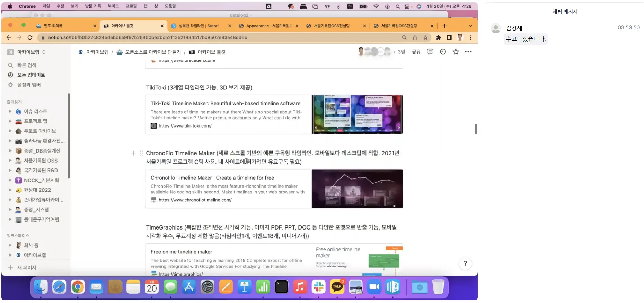The image size is (644, 303).
Task: Open the Notion help question mark
Action: point(465,263)
